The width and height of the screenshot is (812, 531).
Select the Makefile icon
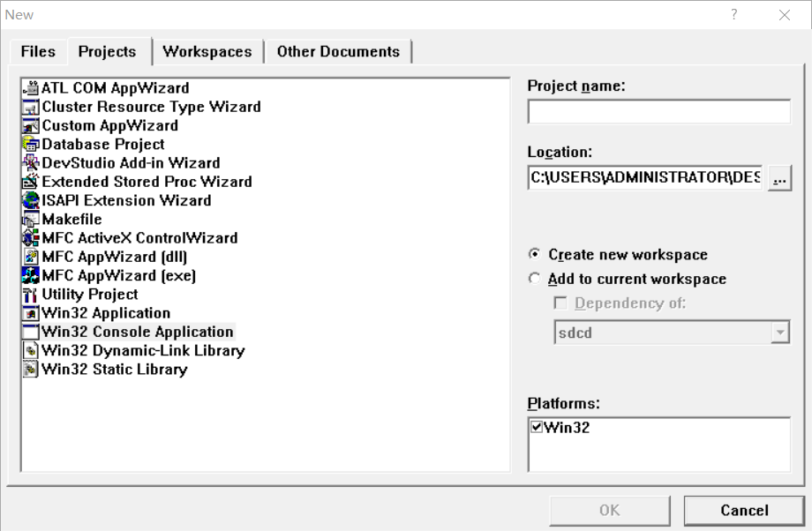click(31, 219)
